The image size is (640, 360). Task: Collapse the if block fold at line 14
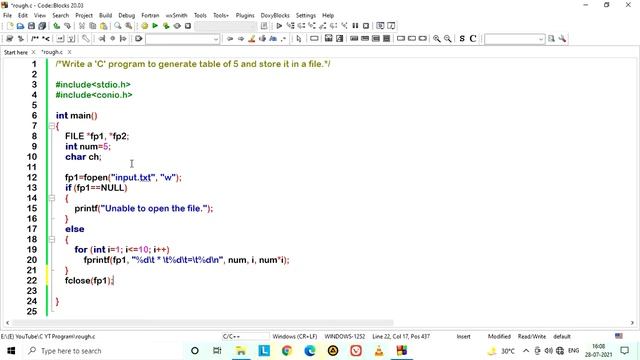tap(52, 198)
